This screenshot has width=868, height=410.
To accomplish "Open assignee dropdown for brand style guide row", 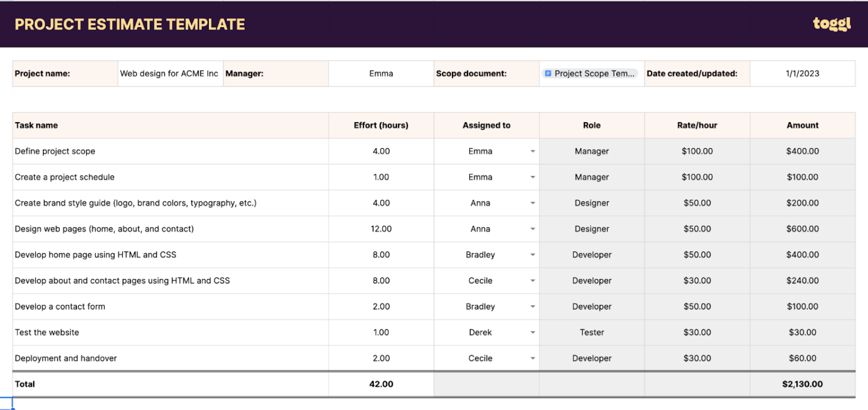I will tap(532, 203).
